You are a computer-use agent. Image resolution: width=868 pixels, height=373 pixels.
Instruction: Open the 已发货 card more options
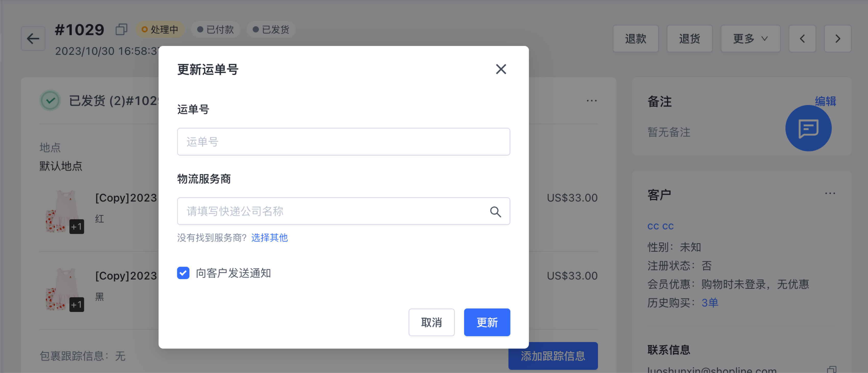(591, 100)
